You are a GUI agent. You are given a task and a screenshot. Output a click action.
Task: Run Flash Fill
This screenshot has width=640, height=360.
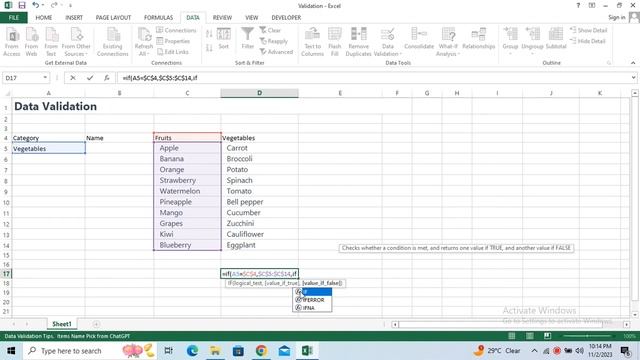coord(335,42)
